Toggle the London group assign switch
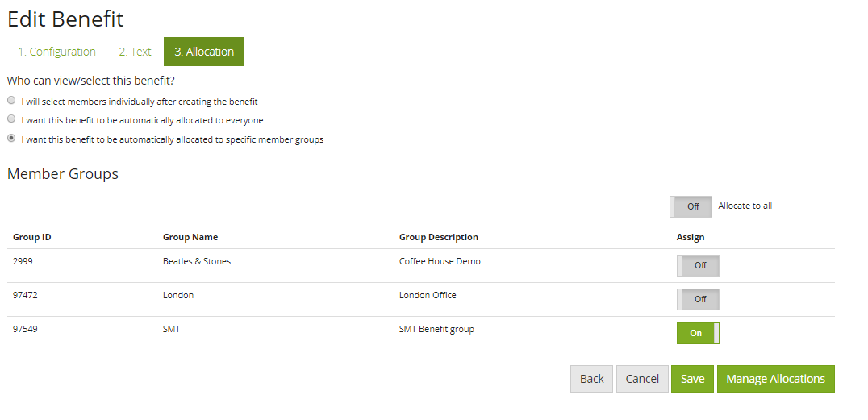 click(698, 300)
